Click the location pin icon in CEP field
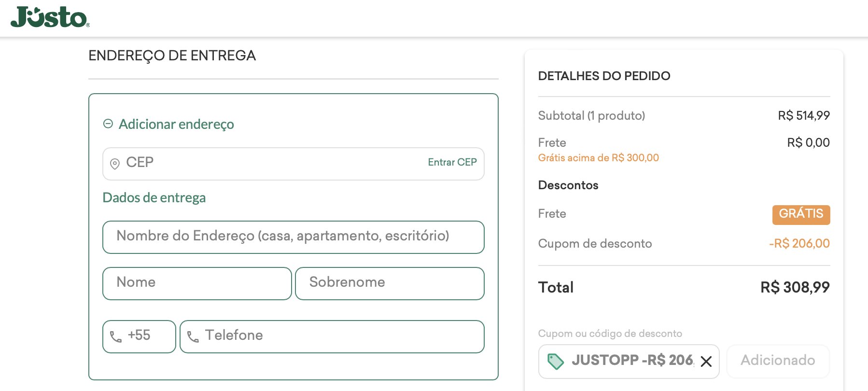The height and width of the screenshot is (391, 868). coord(115,164)
